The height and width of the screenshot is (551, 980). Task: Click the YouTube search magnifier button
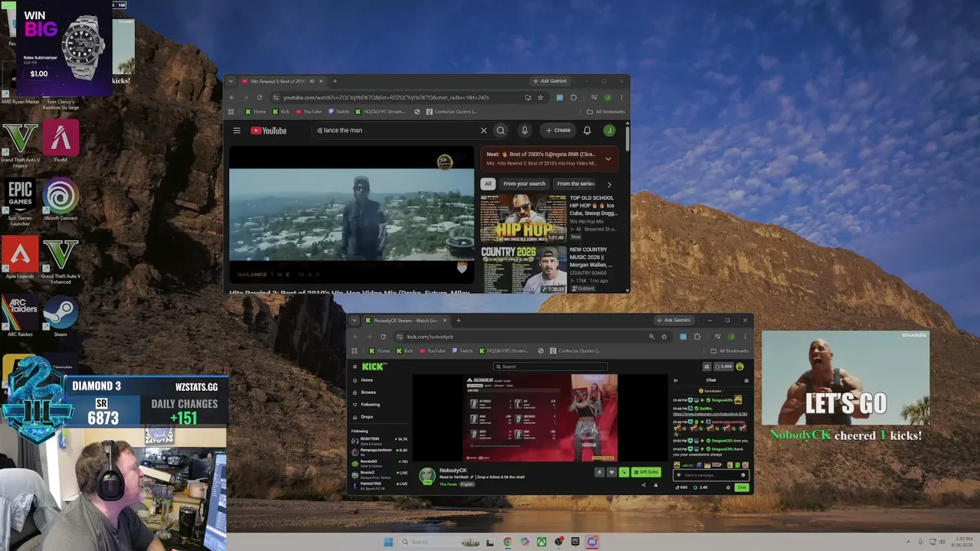[501, 130]
